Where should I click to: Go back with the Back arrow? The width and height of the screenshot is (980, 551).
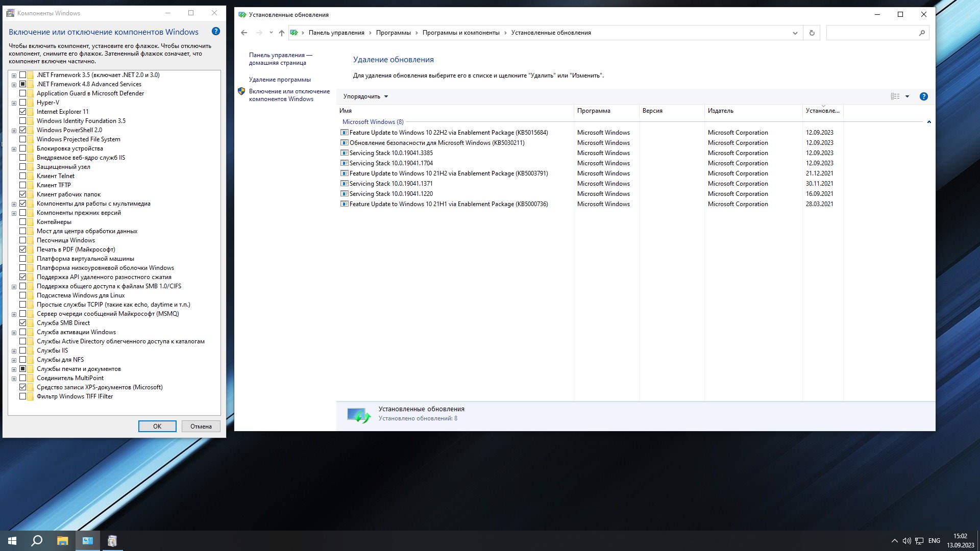click(x=244, y=33)
